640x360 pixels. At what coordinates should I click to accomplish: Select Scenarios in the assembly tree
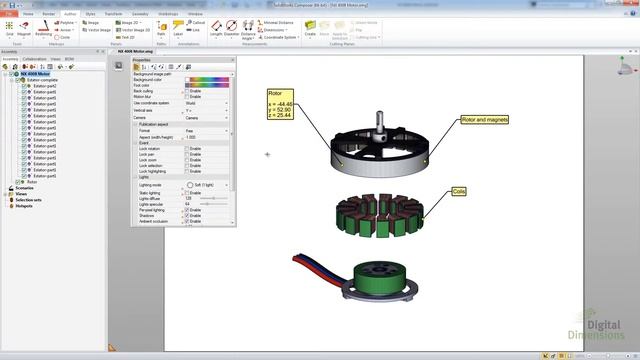tap(24, 188)
